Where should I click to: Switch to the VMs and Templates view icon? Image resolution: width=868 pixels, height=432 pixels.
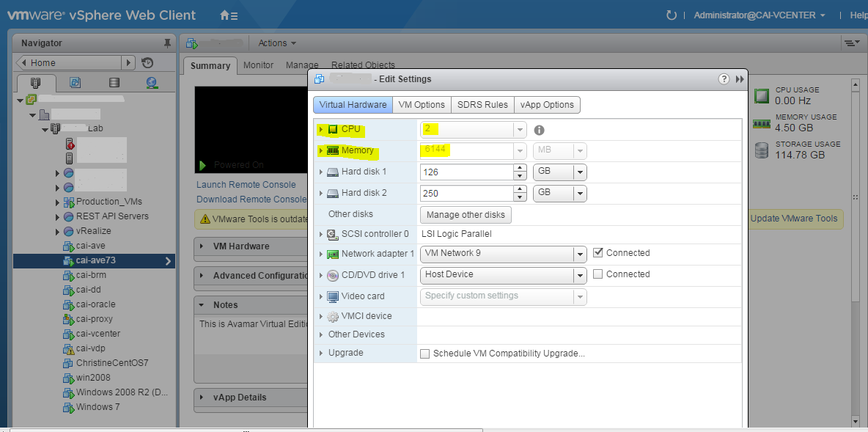coord(76,83)
